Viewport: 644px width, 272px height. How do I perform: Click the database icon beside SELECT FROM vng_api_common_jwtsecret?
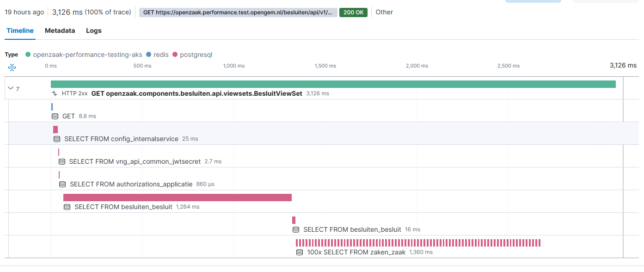[62, 161]
